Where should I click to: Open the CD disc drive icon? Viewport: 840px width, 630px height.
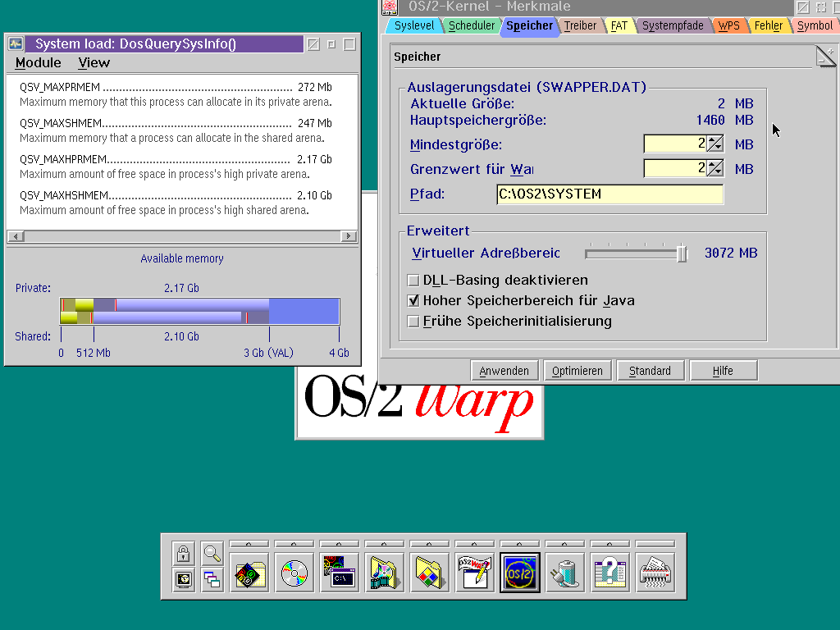(294, 573)
